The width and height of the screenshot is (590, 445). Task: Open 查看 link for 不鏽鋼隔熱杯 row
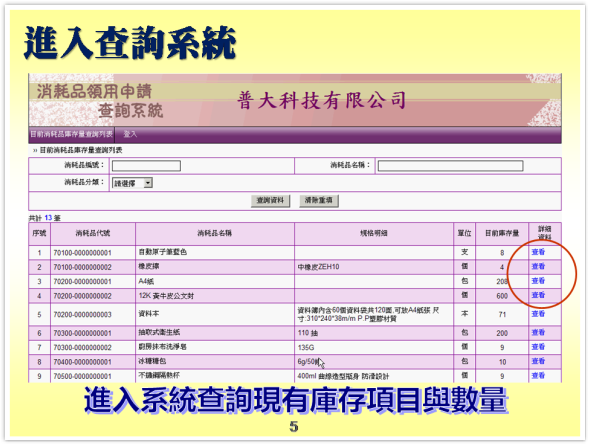coord(538,375)
